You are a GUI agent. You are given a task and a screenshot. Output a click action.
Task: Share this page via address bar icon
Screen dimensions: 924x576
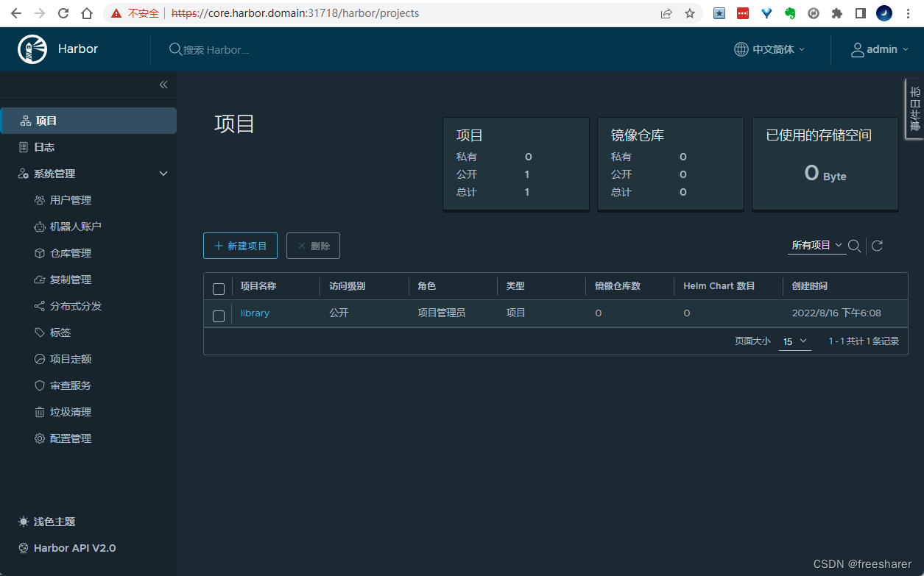[666, 13]
